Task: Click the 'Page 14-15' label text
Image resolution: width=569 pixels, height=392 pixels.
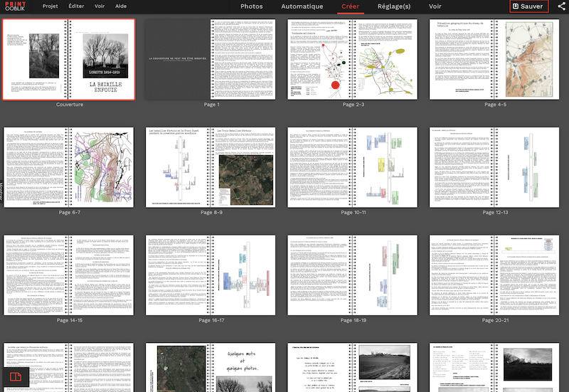Action: (70, 320)
